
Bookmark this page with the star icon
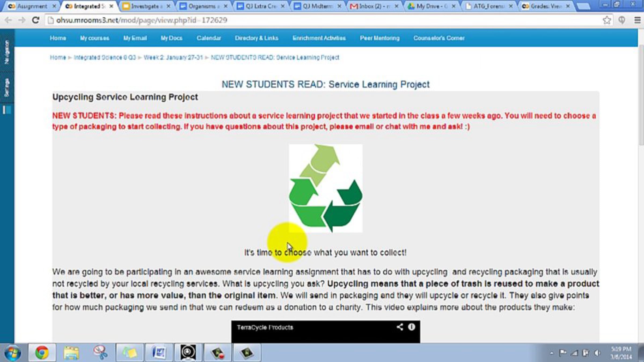(606, 20)
